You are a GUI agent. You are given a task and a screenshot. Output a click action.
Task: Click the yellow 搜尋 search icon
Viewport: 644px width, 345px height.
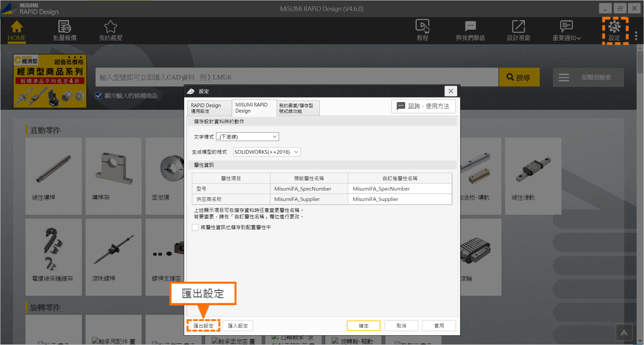point(519,77)
